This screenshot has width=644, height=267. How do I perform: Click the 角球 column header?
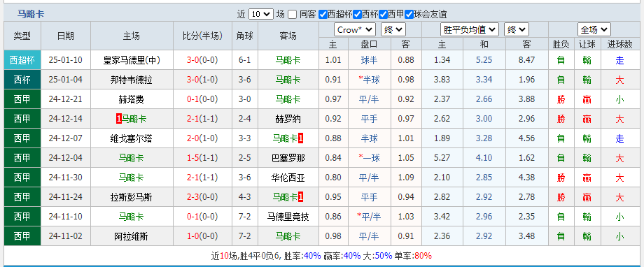(245, 36)
